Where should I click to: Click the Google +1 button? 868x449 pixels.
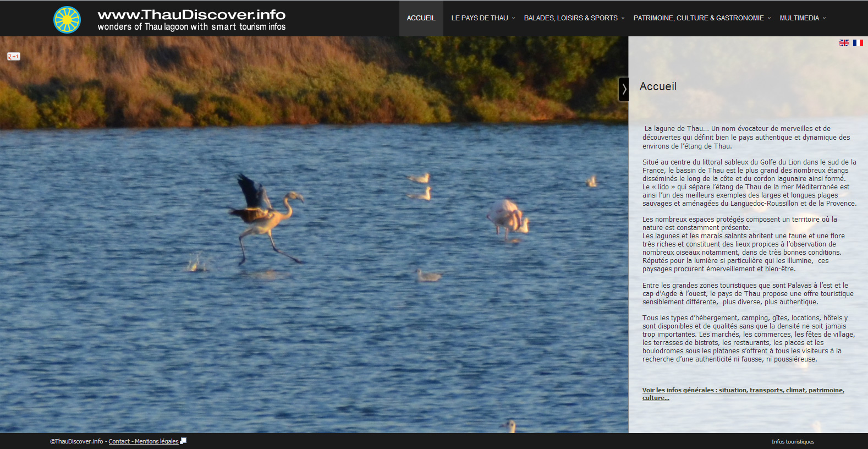pos(14,57)
